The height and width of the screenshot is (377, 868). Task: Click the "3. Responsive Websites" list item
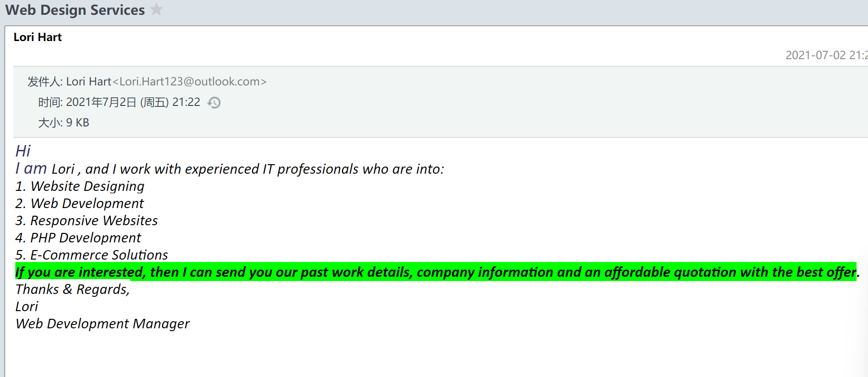point(86,220)
